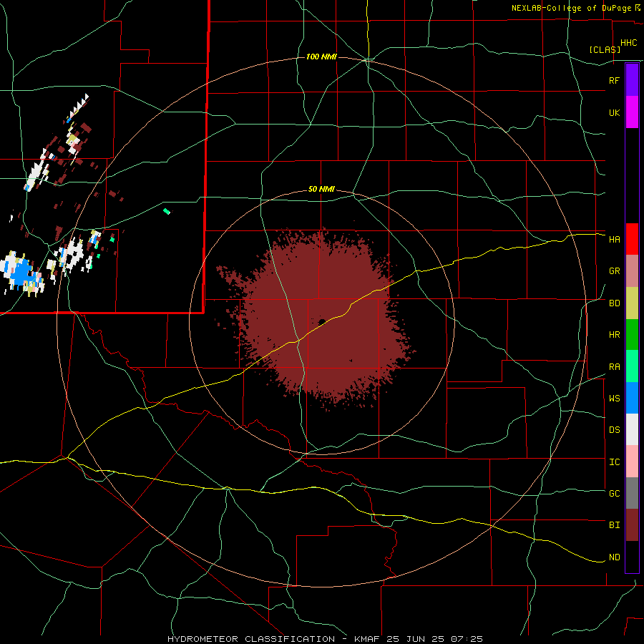Click the WS legend label
644x644 pixels.
point(614,399)
